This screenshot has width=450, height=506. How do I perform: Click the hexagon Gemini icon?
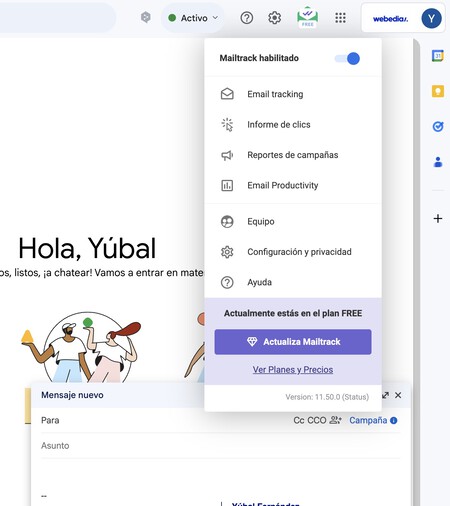click(145, 17)
